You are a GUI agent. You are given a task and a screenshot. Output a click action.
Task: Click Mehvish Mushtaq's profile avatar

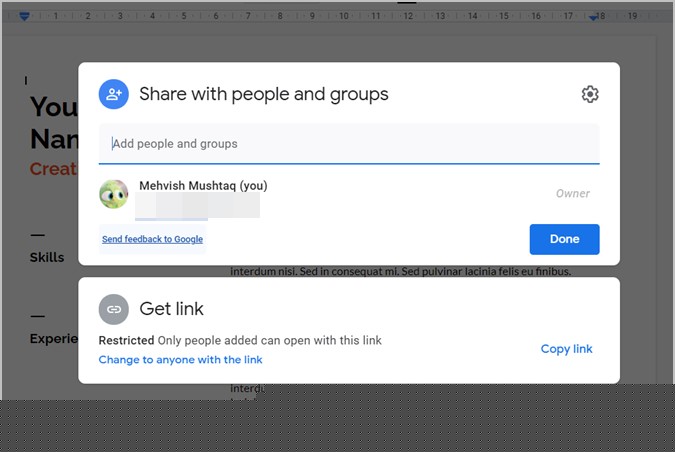click(114, 194)
